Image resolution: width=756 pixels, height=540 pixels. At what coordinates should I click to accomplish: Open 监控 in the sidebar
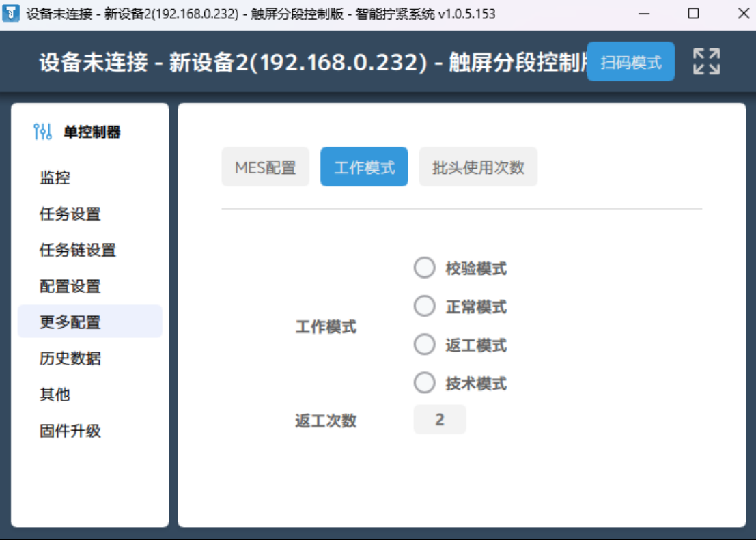(x=89, y=177)
